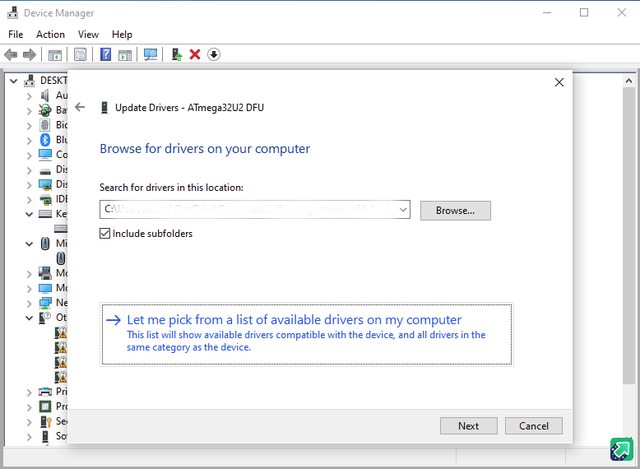The image size is (640, 469).
Task: Expand the Disk drives category
Action: coord(29,170)
